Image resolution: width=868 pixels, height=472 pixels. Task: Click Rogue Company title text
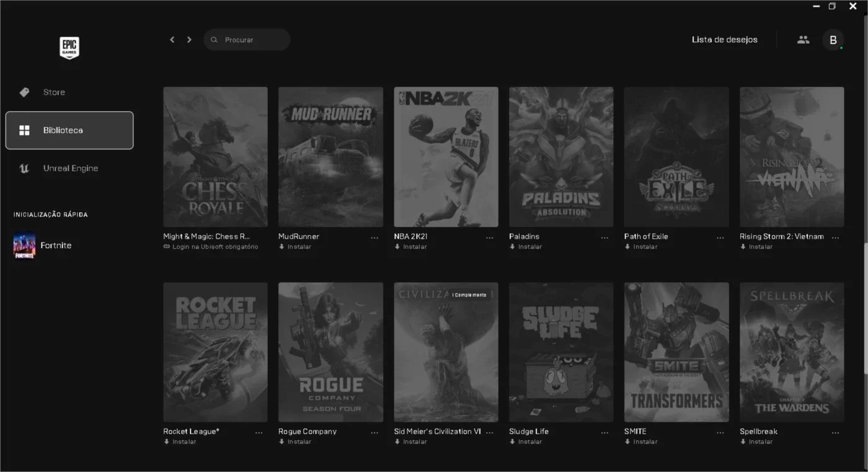tap(308, 432)
